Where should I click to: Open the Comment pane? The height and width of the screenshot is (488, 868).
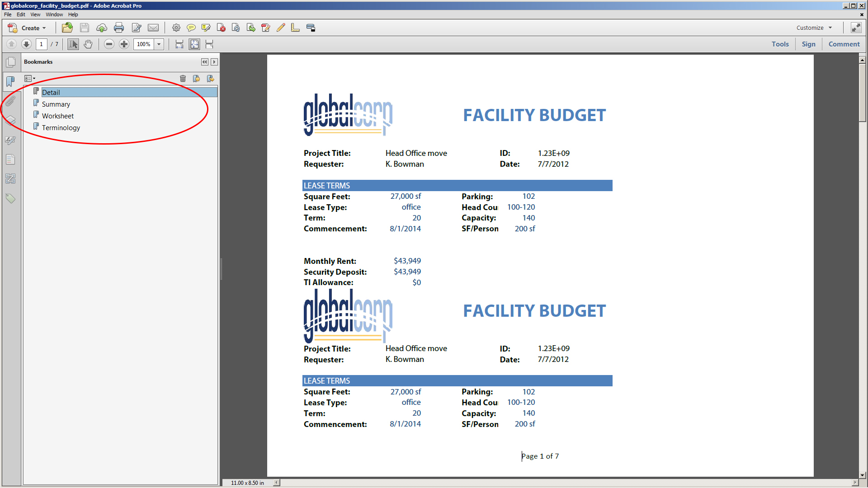(844, 44)
